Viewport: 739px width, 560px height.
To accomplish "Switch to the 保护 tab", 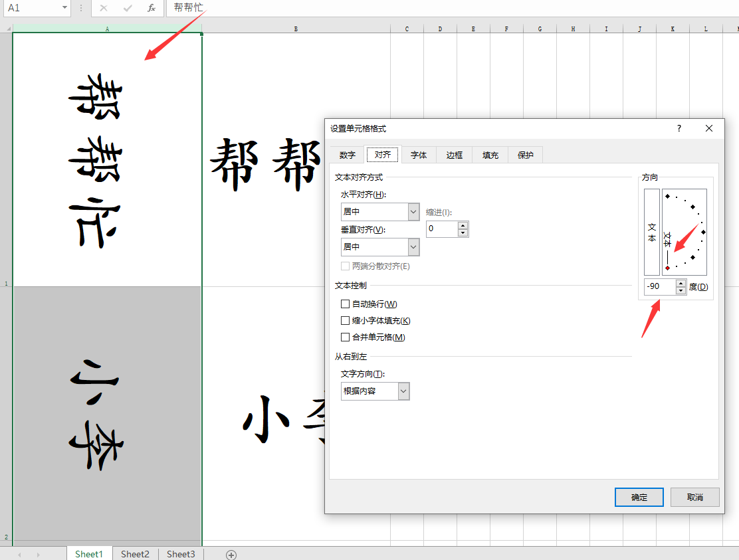I will point(526,155).
